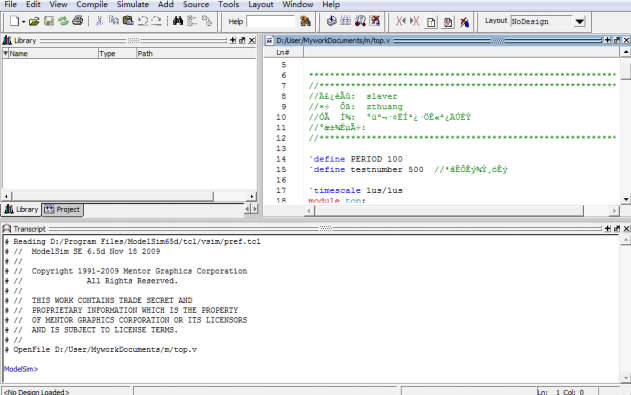The height and width of the screenshot is (395, 631).
Task: Undock the Library pane
Action: coord(242,40)
